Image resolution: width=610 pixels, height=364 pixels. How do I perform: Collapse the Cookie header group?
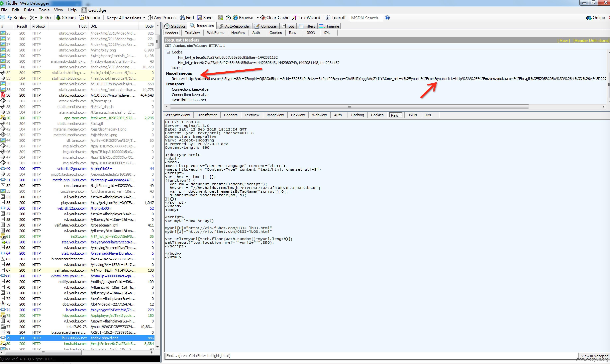(x=168, y=52)
